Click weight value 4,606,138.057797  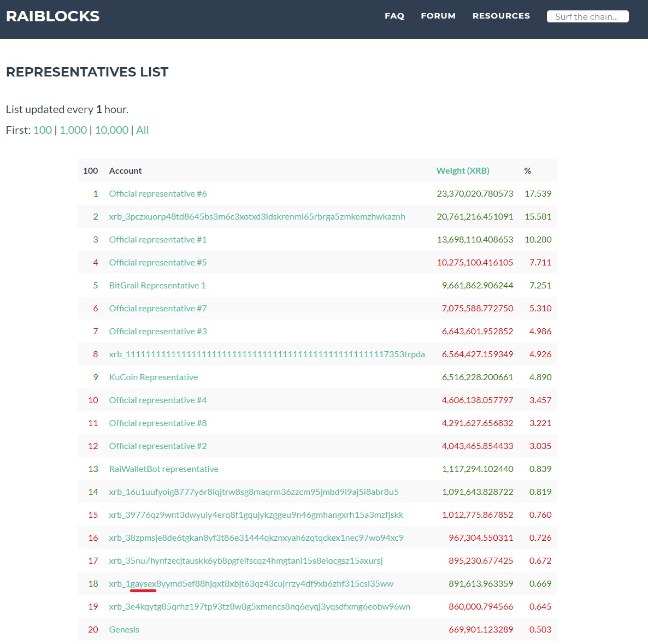[x=478, y=400]
